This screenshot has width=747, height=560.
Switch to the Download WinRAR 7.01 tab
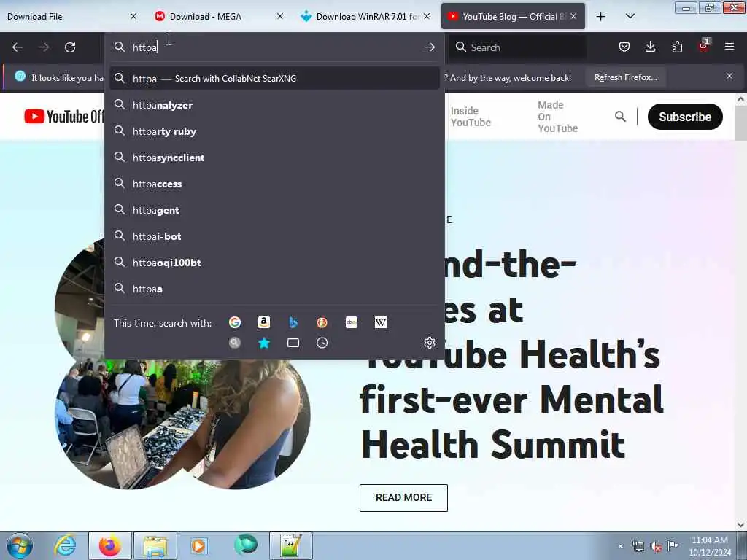point(363,17)
